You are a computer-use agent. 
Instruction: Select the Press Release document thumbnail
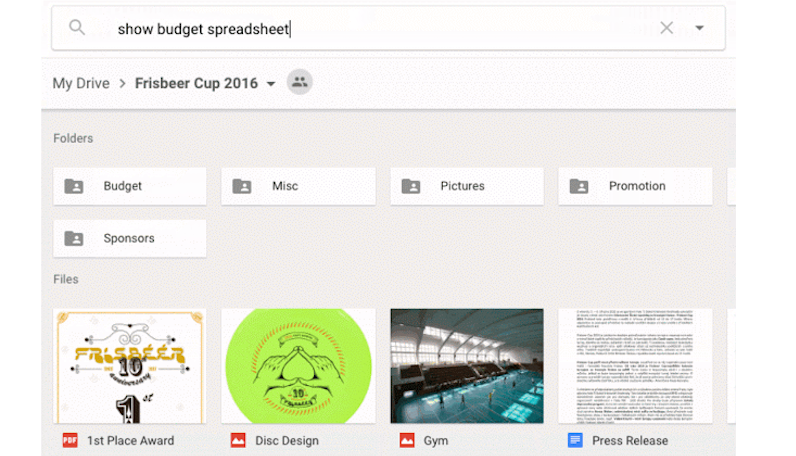pyautogui.click(x=635, y=366)
